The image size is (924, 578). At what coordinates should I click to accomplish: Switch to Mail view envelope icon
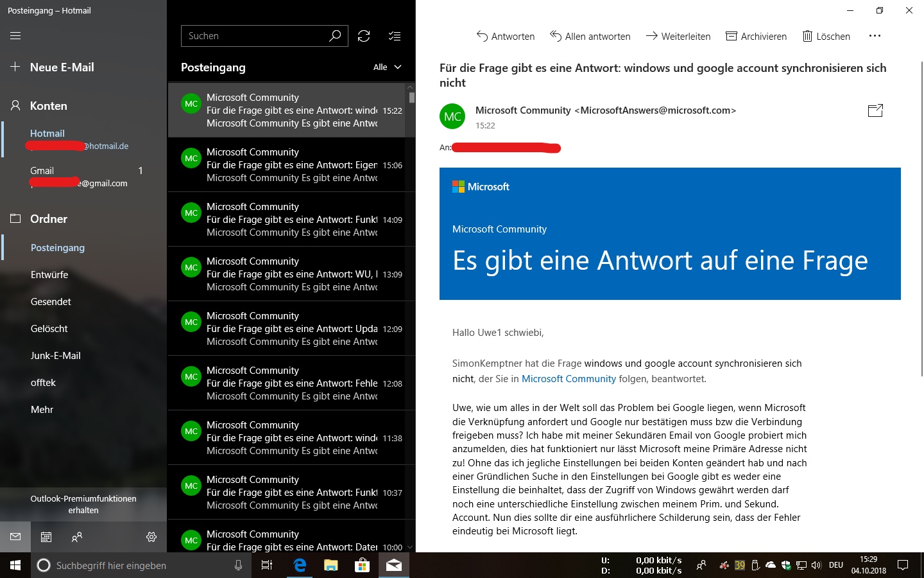15,537
